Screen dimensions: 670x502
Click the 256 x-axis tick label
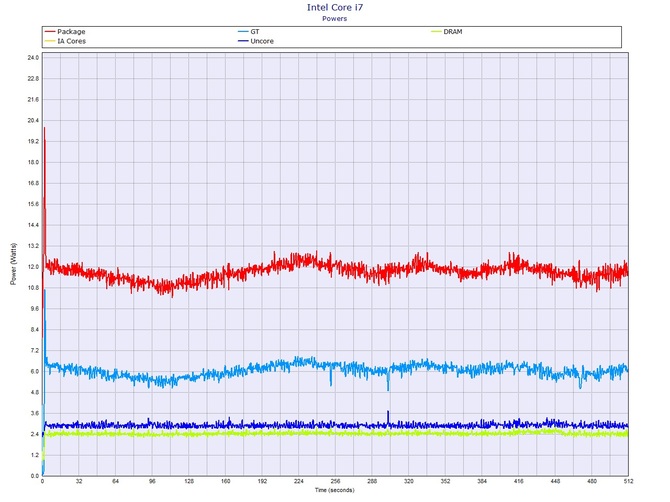click(335, 481)
